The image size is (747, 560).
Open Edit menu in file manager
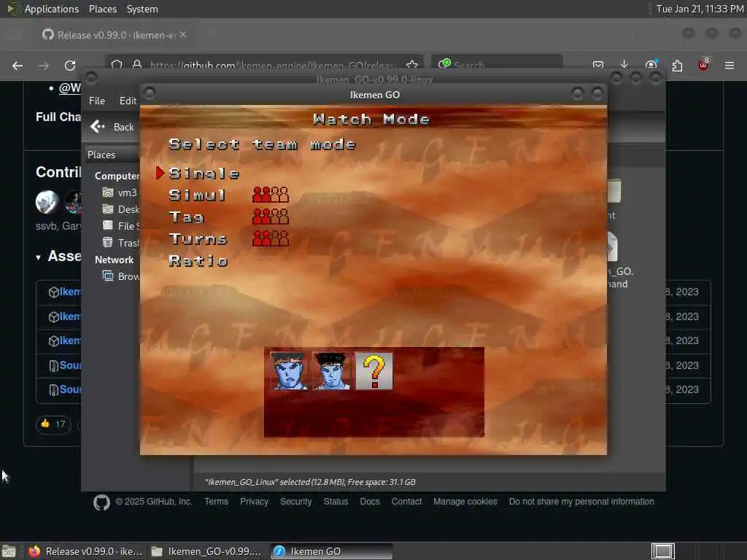tap(128, 101)
